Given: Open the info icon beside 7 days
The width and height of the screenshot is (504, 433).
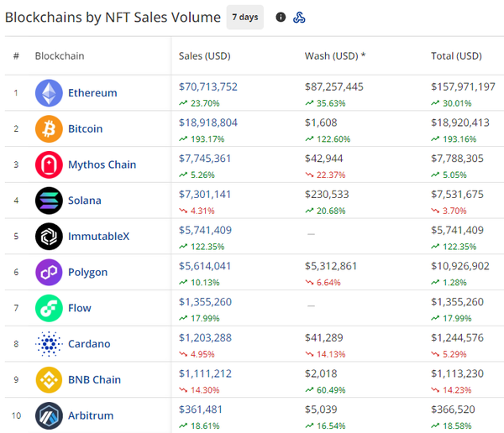Looking at the screenshot, I should (281, 18).
